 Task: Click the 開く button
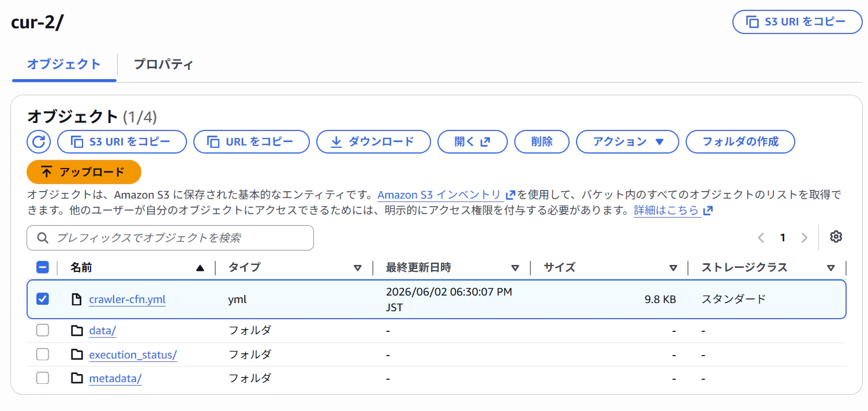click(x=473, y=141)
